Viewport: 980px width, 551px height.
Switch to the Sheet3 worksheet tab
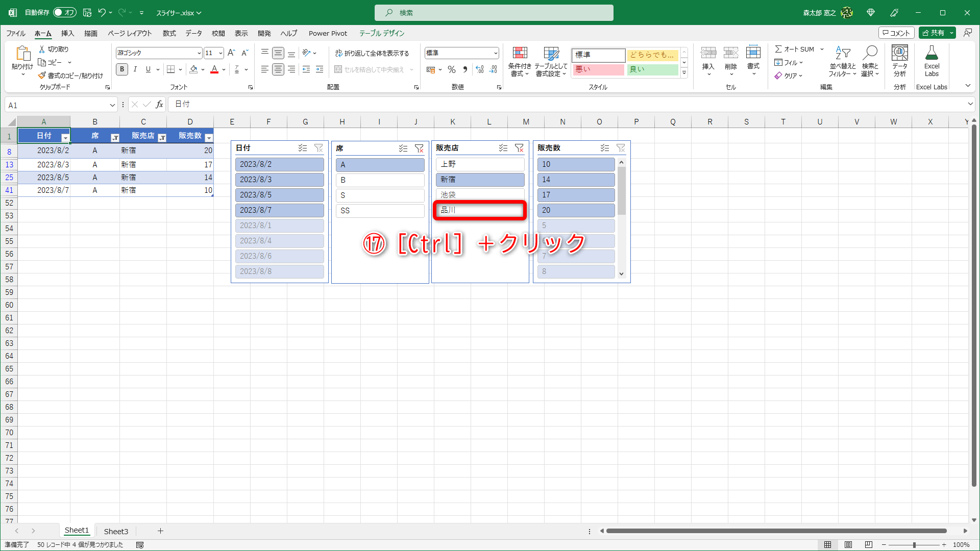(x=116, y=531)
